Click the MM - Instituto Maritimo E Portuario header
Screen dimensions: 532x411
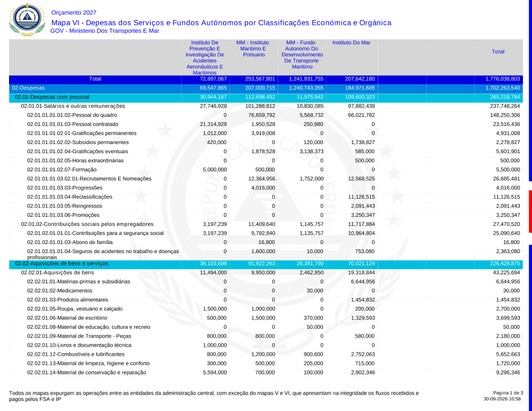[253, 48]
